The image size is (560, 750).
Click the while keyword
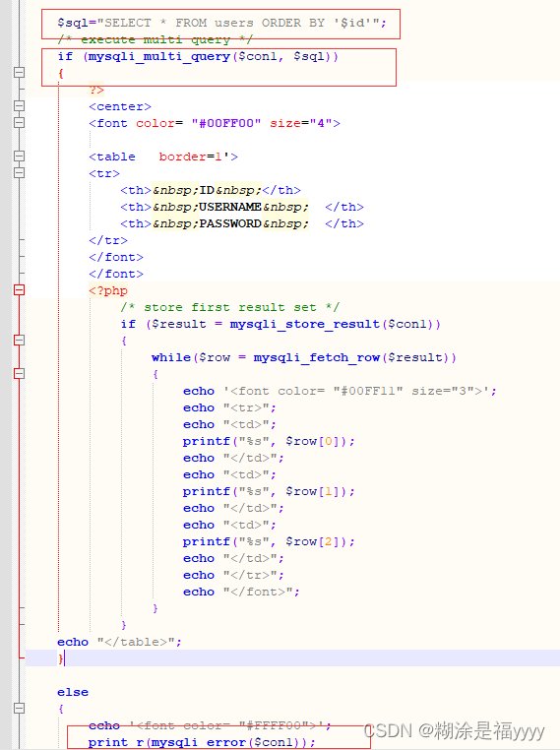[x=170, y=358]
